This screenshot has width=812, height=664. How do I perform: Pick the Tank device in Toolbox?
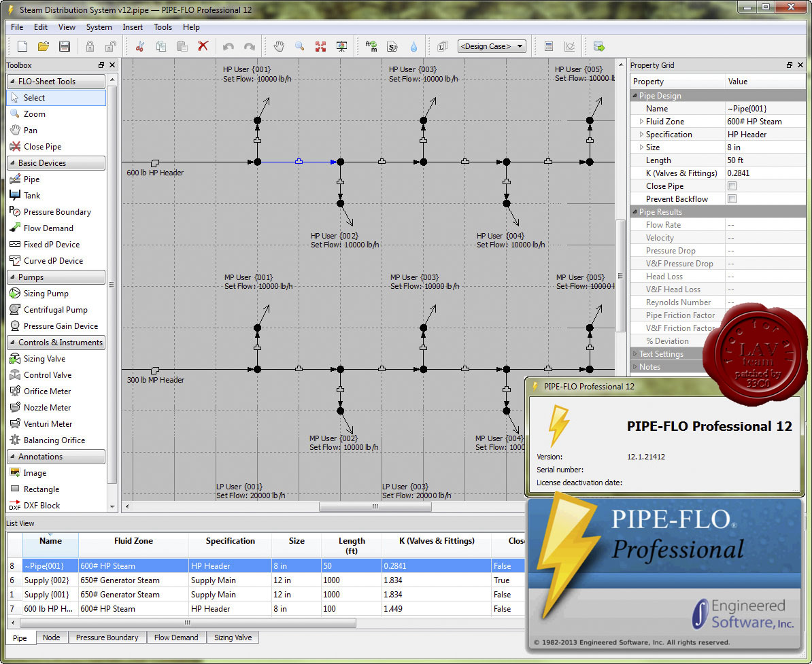56,196
